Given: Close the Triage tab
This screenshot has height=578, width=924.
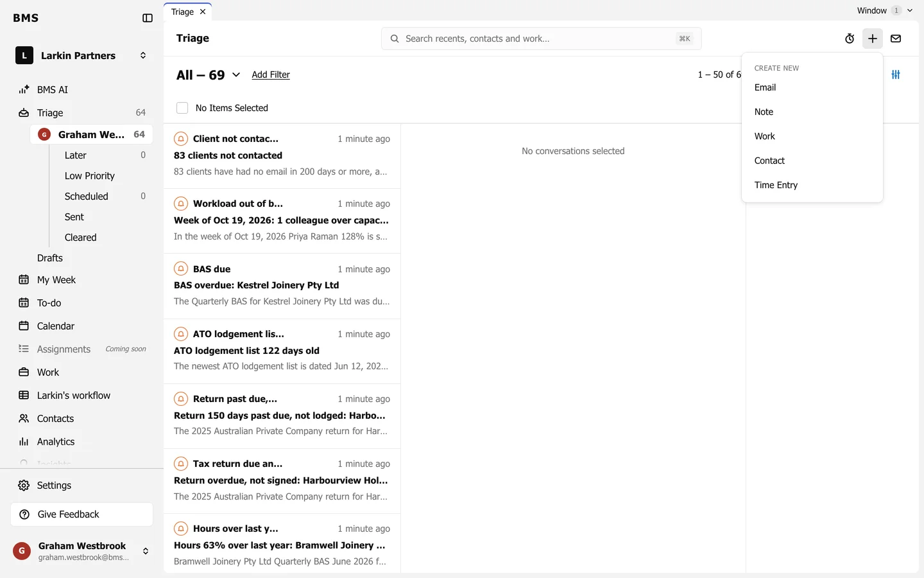Looking at the screenshot, I should point(203,12).
